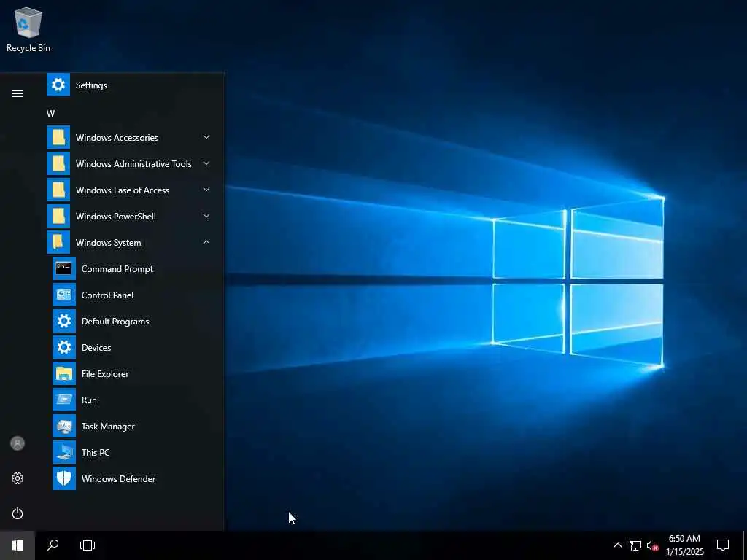
Task: Click the Control Panel icon
Action: [64, 295]
